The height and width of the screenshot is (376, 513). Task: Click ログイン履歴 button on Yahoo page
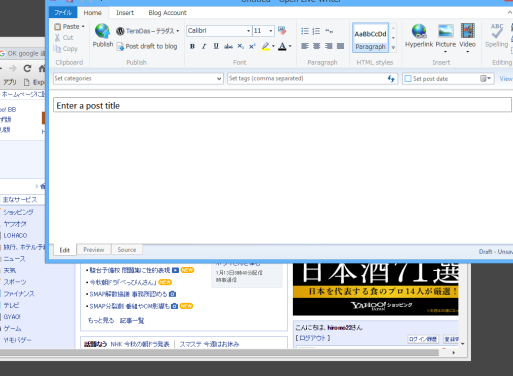tap(423, 339)
